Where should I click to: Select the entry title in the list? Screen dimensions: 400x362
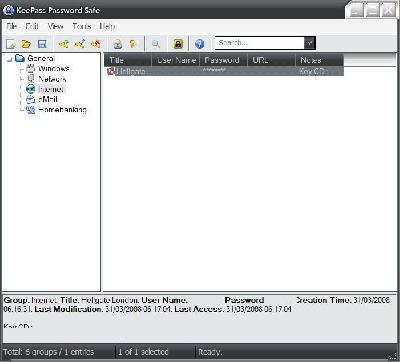(x=131, y=71)
